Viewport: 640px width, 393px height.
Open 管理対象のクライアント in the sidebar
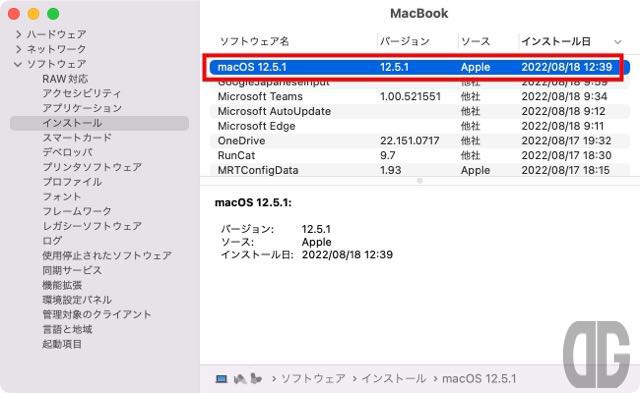pyautogui.click(x=97, y=314)
